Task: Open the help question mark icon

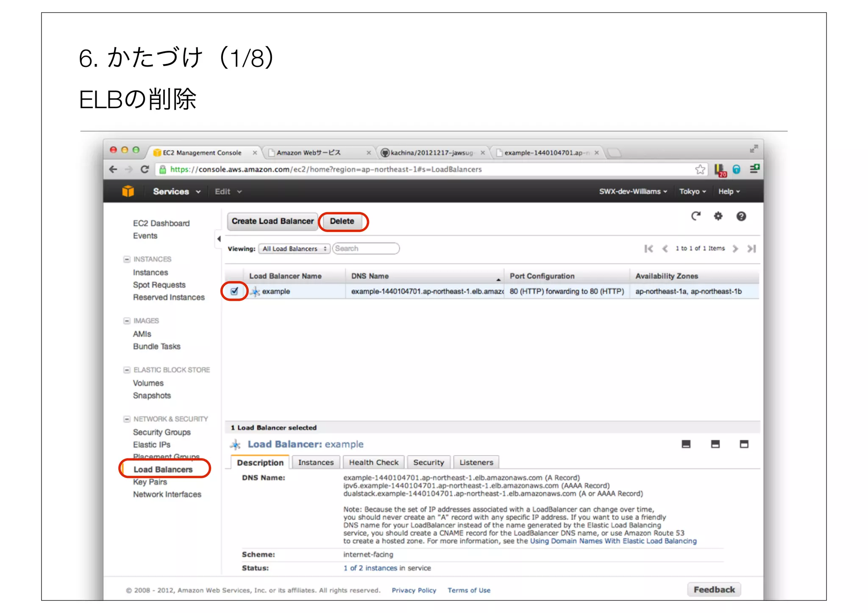Action: pos(741,216)
